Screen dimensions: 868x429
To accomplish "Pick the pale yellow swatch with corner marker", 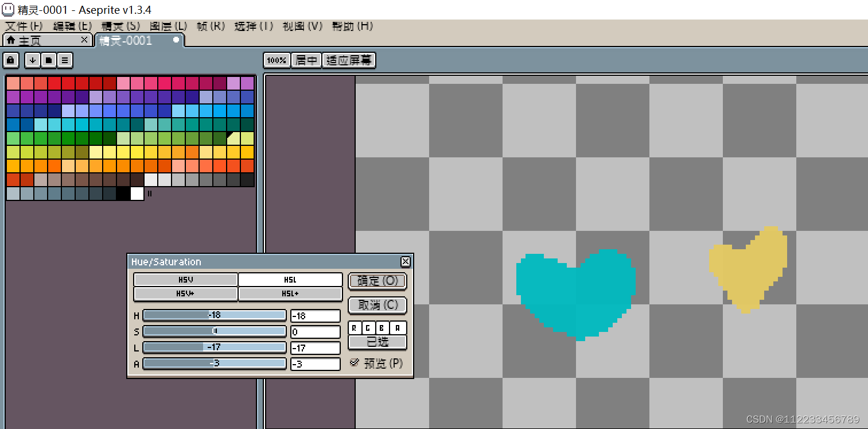I will point(233,138).
